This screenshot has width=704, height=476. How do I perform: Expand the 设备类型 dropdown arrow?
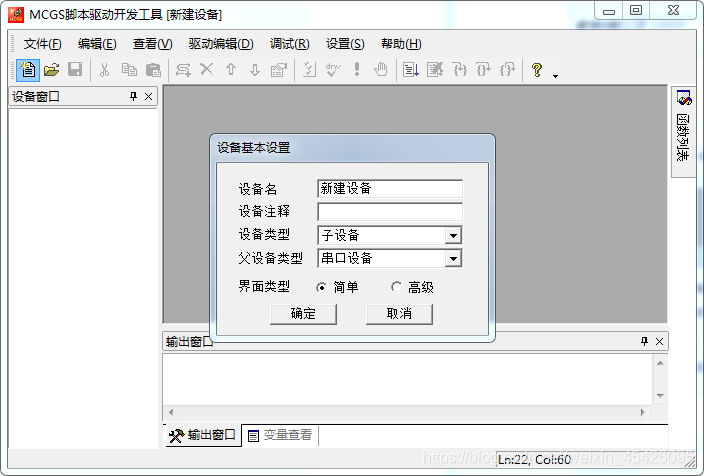click(453, 235)
